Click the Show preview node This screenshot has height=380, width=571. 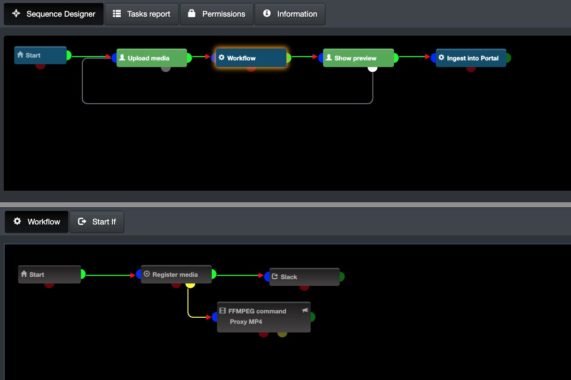click(x=358, y=58)
